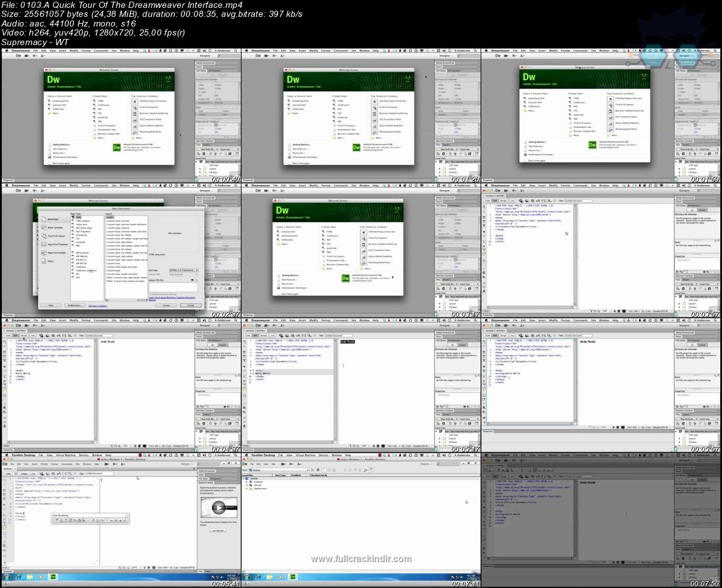Play Business Catalyst video in 00:06:41 frame
The width and height of the screenshot is (722, 588).
(219, 507)
